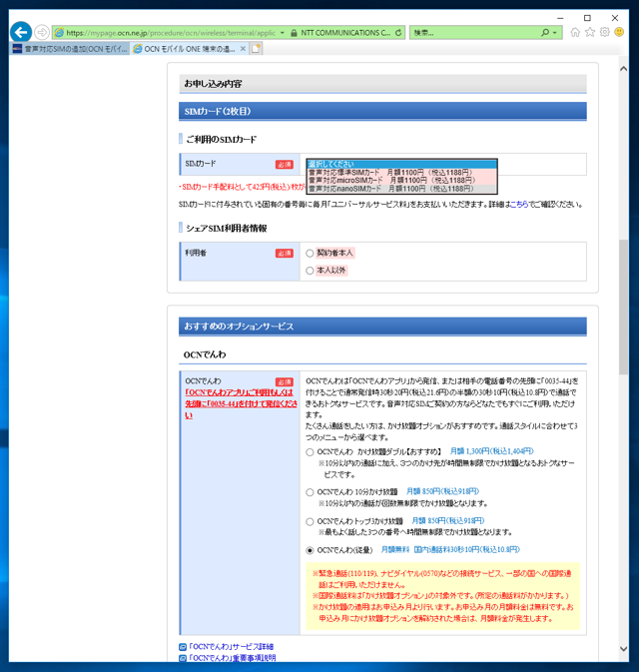Close the OCN モバイル ONE tab
Image resolution: width=639 pixels, height=672 pixels.
tap(243, 49)
